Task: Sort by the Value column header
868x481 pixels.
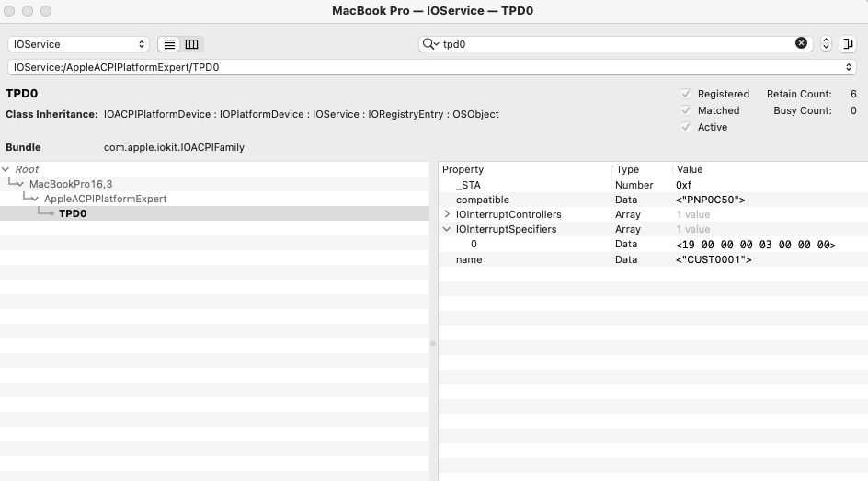Action: coord(690,169)
